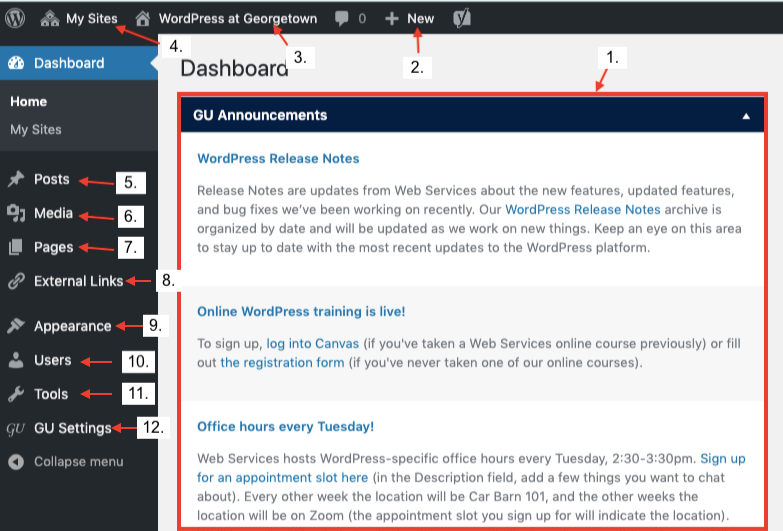Screen dimensions: 783x531
Task: Open the New content menu
Action: coord(420,18)
